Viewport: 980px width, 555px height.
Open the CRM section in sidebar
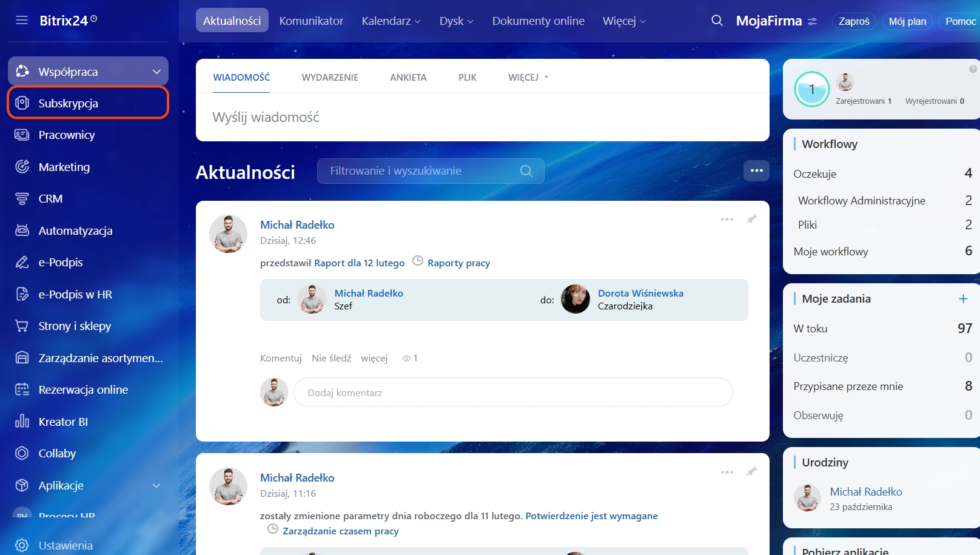point(50,198)
